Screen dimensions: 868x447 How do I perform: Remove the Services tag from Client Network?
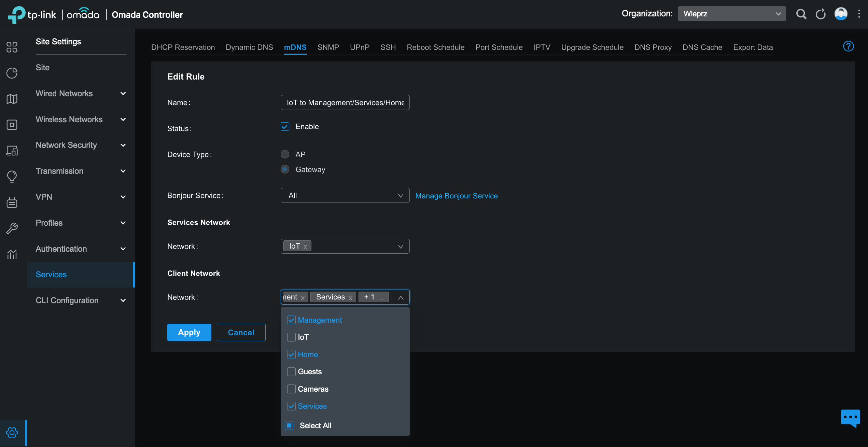350,298
